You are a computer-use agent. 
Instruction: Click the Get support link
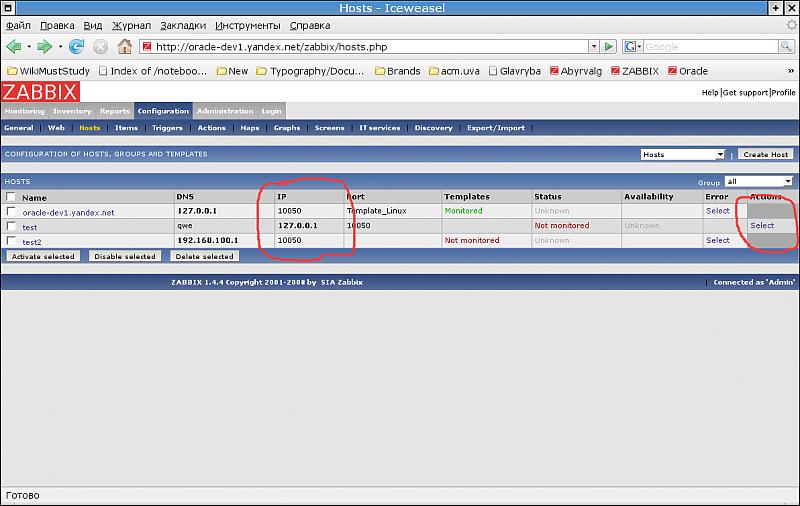click(745, 92)
